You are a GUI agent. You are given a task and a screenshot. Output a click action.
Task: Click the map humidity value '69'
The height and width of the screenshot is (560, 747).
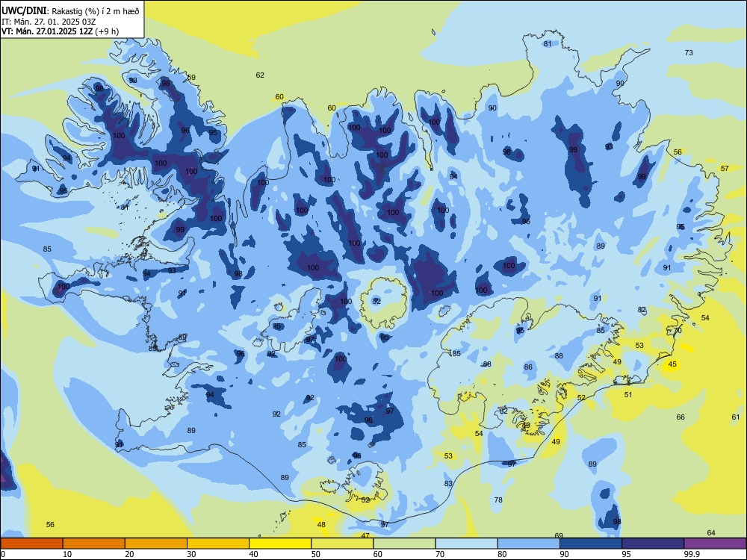coord(560,535)
